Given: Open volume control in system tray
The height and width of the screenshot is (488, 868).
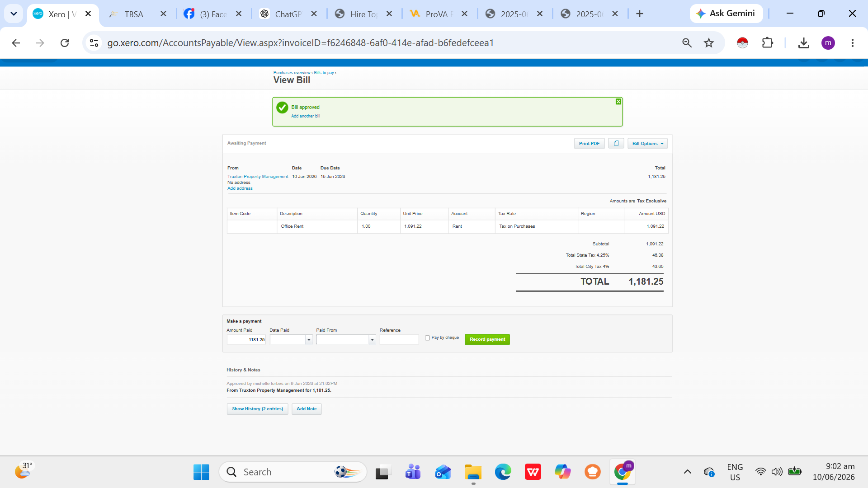Looking at the screenshot, I should [777, 472].
